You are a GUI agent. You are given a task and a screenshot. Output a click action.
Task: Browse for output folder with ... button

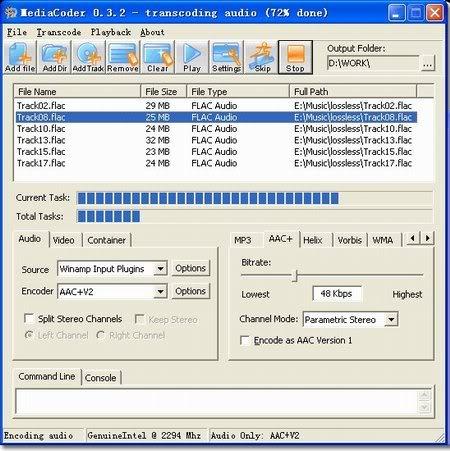point(428,63)
